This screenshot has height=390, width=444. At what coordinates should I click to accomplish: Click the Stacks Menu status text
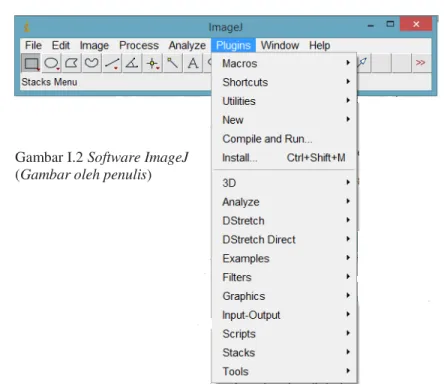coord(49,82)
